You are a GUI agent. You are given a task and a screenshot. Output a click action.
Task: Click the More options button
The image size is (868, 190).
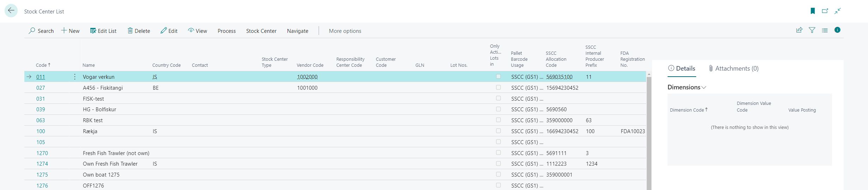(x=345, y=31)
